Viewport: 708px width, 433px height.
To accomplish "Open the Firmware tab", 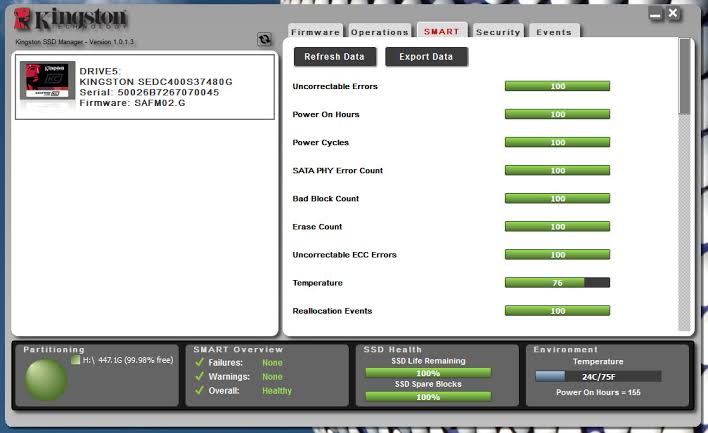I will [315, 32].
